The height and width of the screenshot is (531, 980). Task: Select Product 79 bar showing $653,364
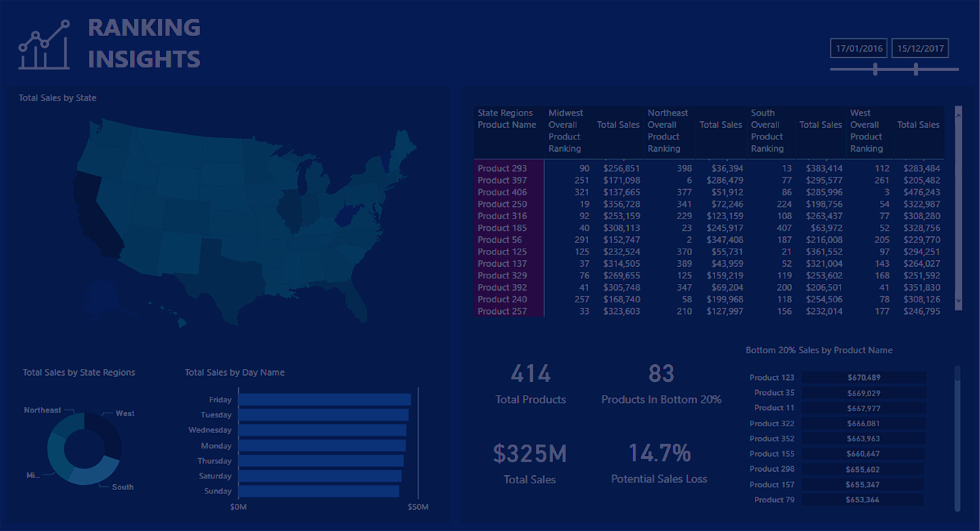point(864,500)
